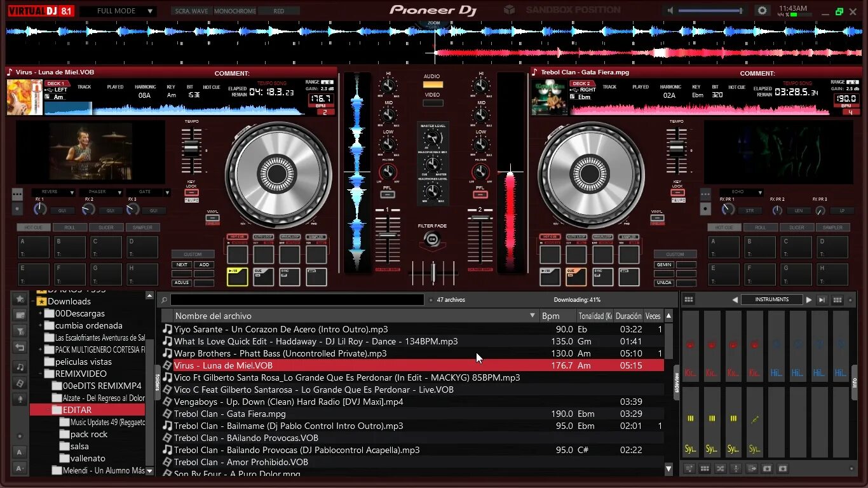
Task: Trigger first red Kick sampler pad
Action: point(691,345)
